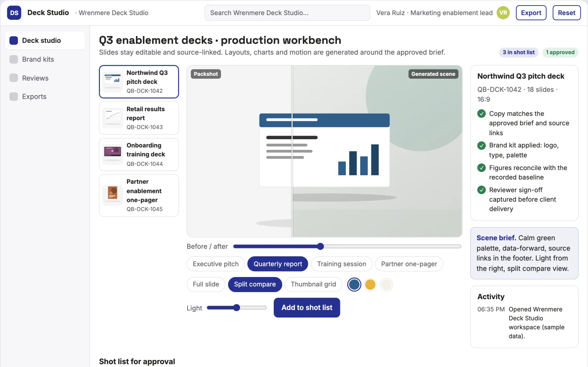Screen dimensions: 588x367
Task: Click the 'QB-DCK-1043' deck ID text
Action: point(144,127)
